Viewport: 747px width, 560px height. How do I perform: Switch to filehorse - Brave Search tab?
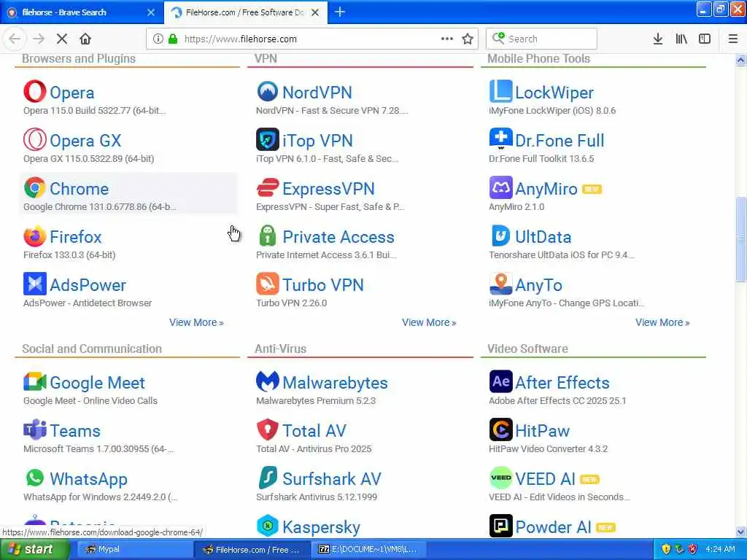pos(82,12)
